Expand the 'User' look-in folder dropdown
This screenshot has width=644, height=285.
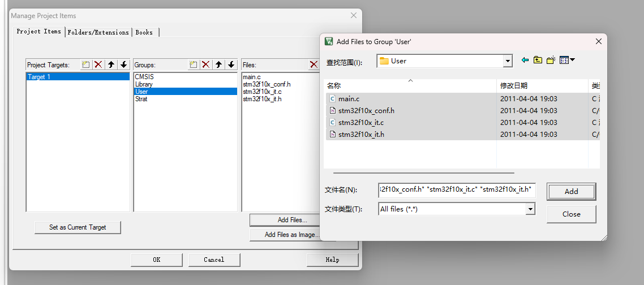[508, 61]
